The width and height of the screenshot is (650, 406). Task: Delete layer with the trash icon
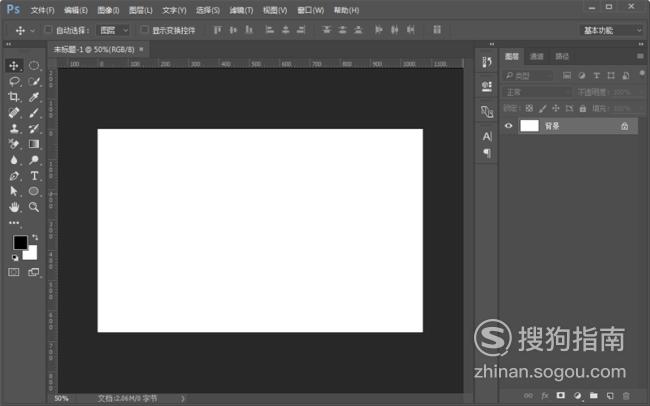(626, 396)
